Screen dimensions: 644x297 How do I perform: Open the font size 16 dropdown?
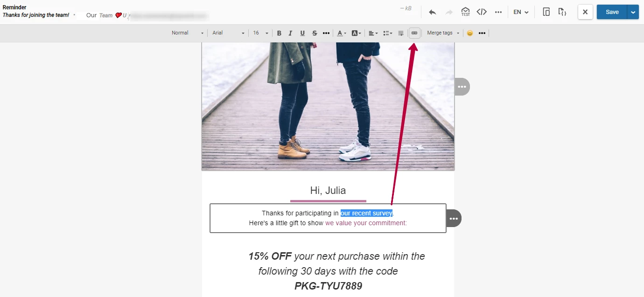point(260,33)
